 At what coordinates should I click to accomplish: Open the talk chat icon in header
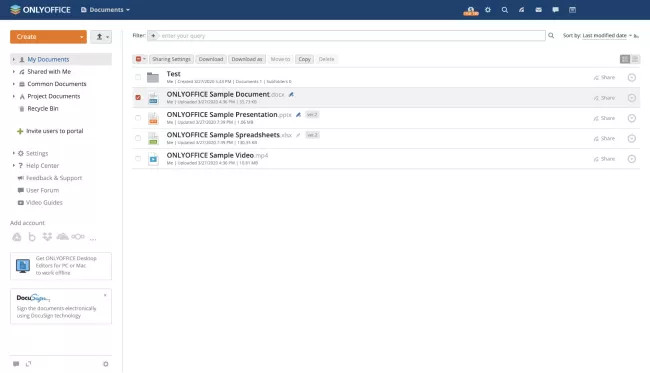[x=555, y=10]
